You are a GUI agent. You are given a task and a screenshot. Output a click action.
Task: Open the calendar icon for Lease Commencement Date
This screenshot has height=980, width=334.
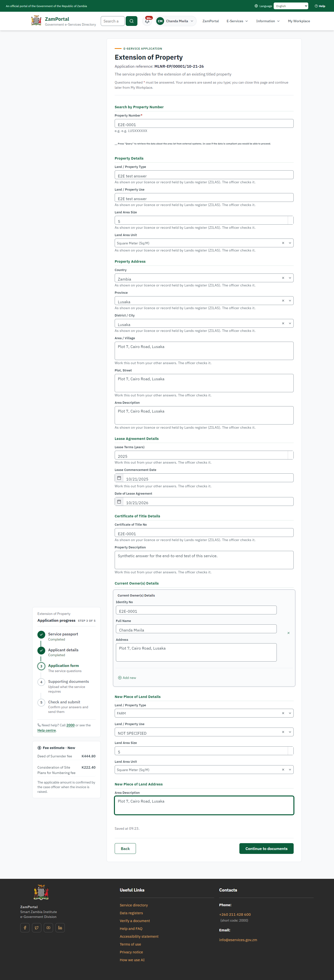(119, 478)
